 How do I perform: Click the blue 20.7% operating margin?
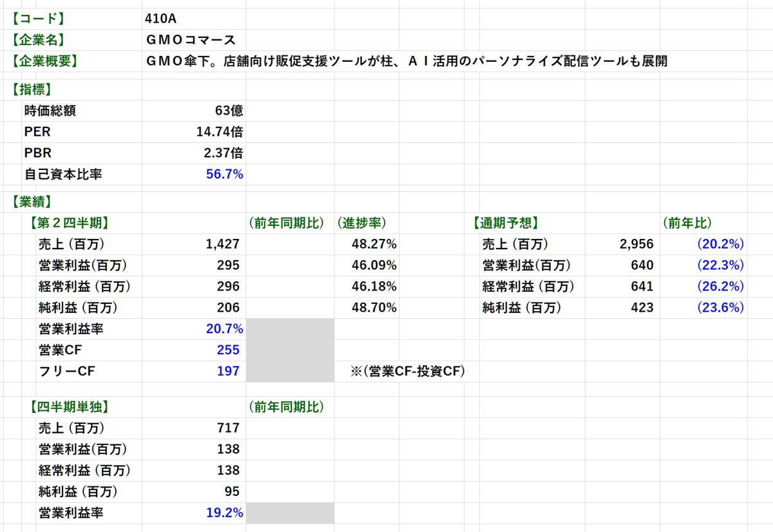click(x=224, y=329)
